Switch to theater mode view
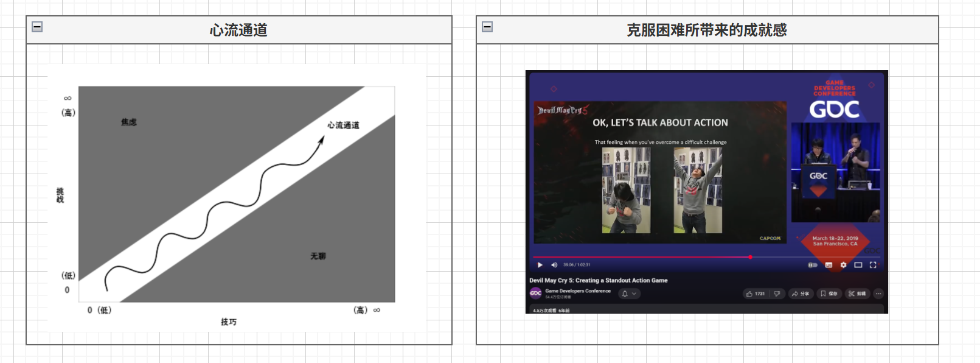 858,265
